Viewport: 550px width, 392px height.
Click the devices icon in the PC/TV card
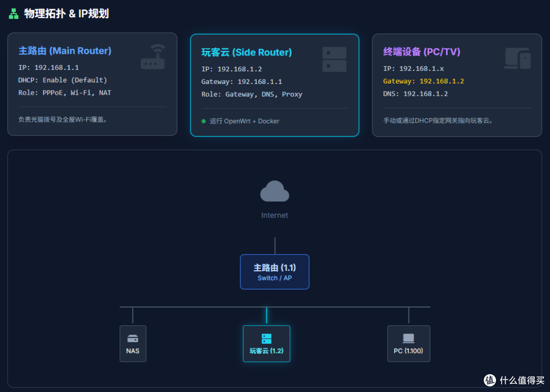click(x=518, y=58)
